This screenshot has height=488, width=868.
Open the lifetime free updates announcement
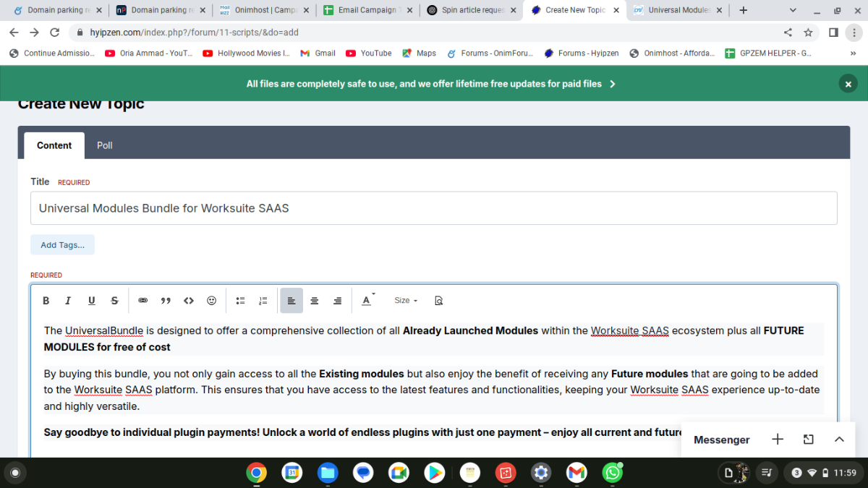(430, 84)
